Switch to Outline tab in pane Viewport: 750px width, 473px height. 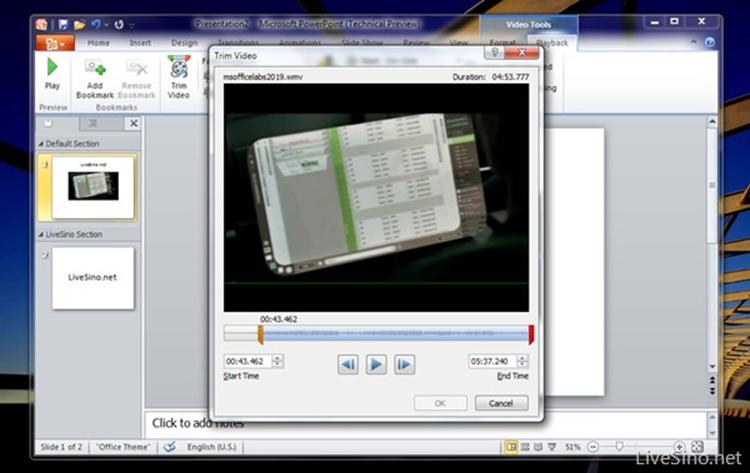93,123
